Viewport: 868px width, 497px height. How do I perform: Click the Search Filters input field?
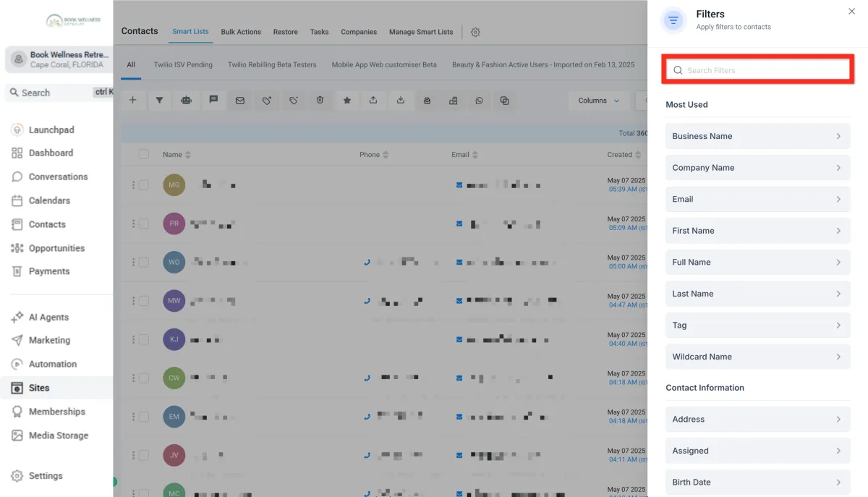tap(757, 70)
